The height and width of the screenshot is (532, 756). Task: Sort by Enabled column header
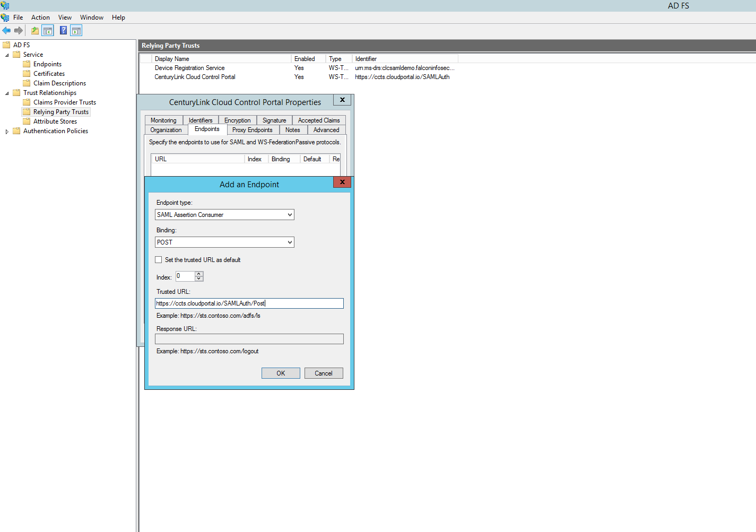point(308,59)
